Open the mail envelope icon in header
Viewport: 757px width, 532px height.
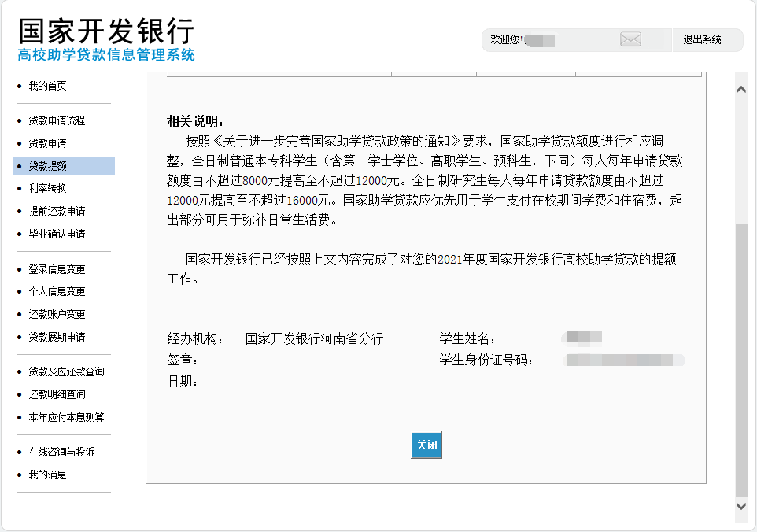630,39
